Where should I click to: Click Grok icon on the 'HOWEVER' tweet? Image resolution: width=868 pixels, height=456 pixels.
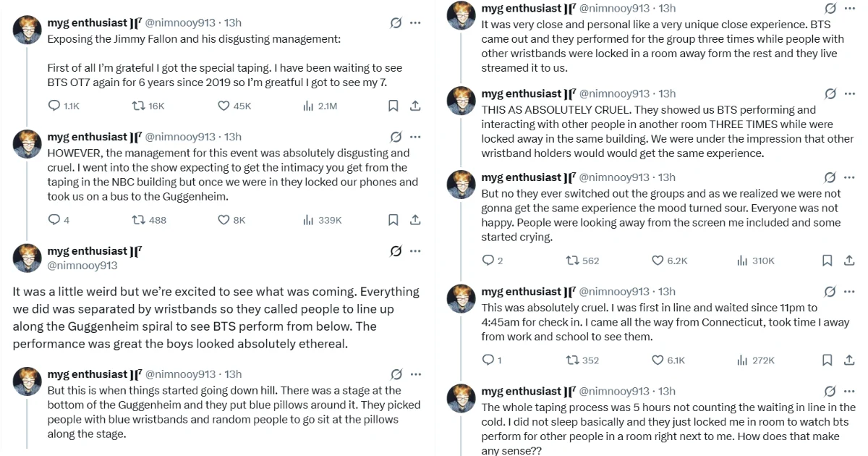click(x=396, y=136)
